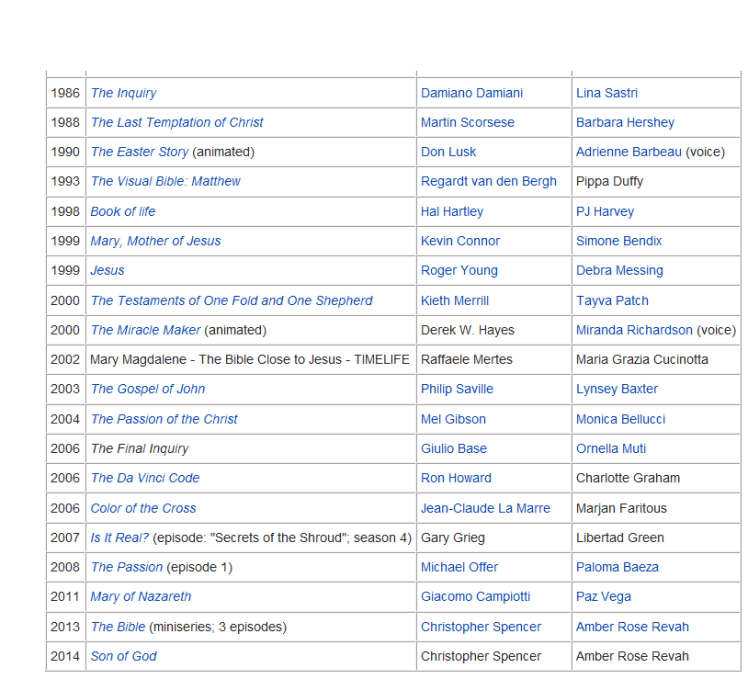Screen dimensions: 748x679
Task: Click Debra Messing link
Action: point(619,270)
